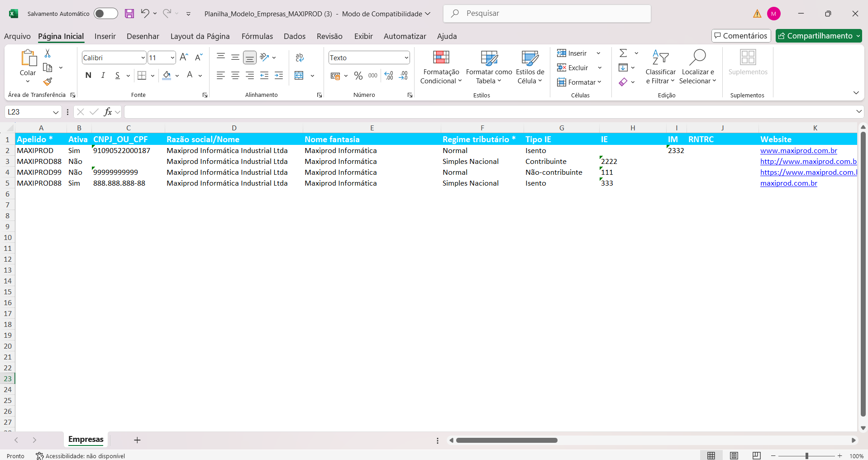Toggle bold formatting with N button

[x=88, y=76]
